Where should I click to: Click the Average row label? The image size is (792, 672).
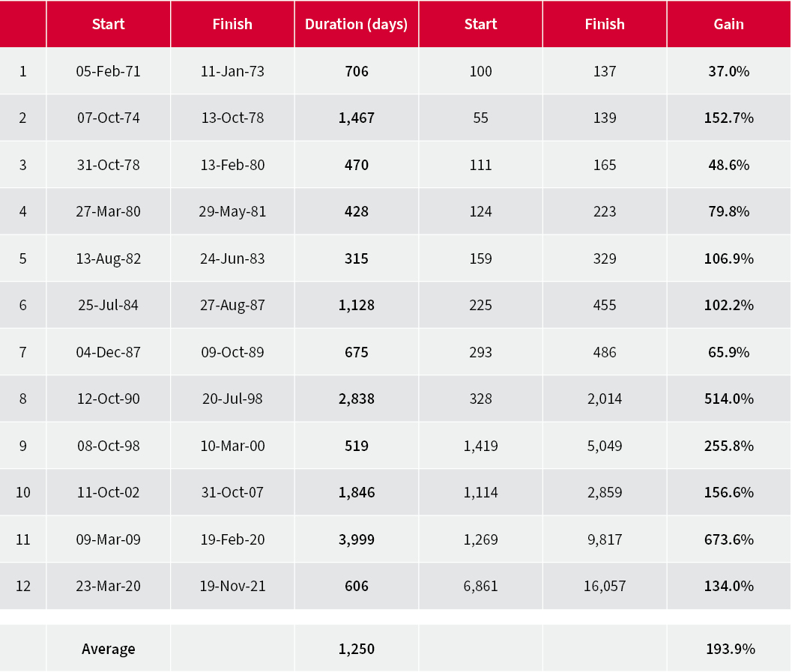pos(108,649)
